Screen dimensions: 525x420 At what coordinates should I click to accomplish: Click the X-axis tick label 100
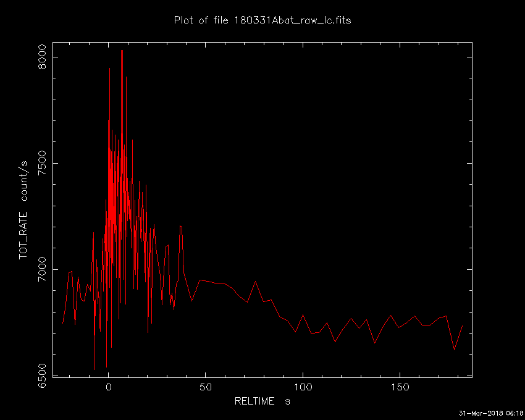coord(303,387)
